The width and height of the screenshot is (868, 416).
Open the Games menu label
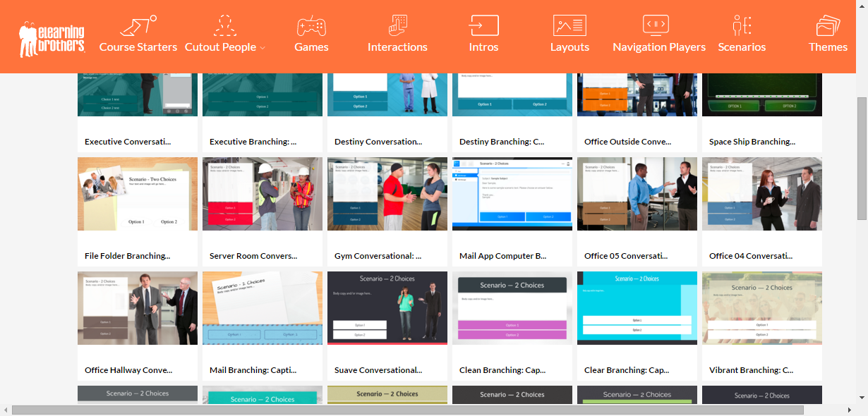pos(311,47)
